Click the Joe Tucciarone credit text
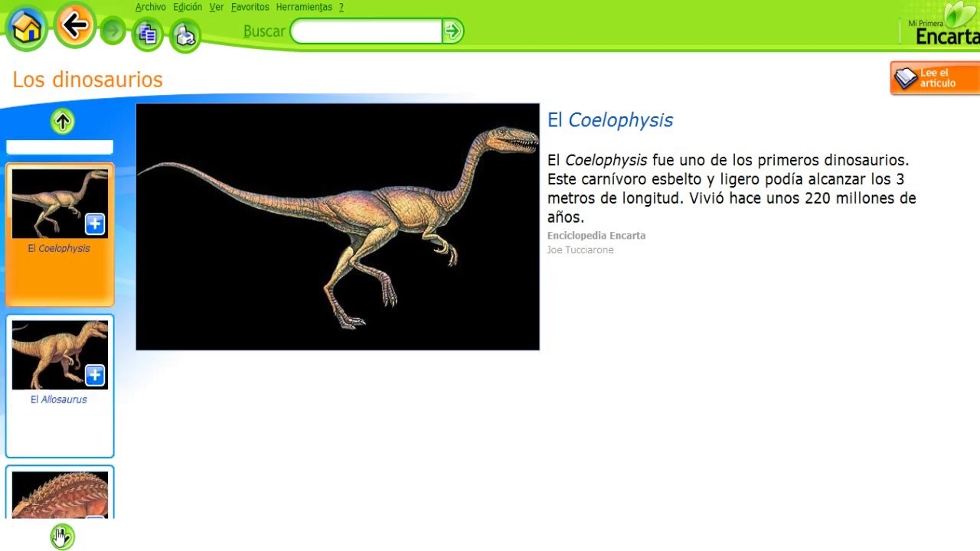The height and width of the screenshot is (551, 980). [580, 250]
